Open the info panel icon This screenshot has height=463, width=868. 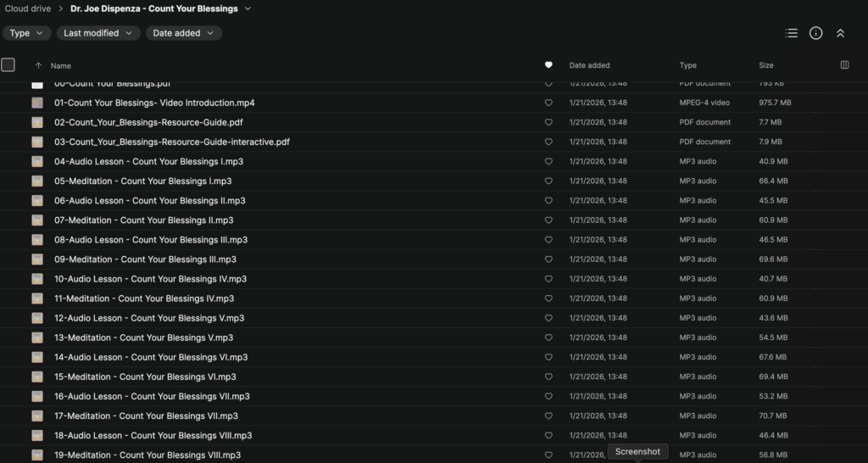pos(815,33)
